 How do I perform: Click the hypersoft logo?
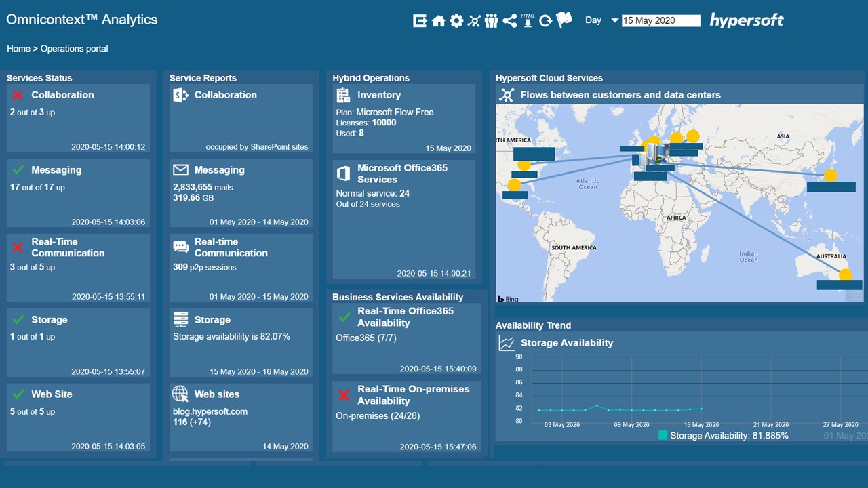747,20
